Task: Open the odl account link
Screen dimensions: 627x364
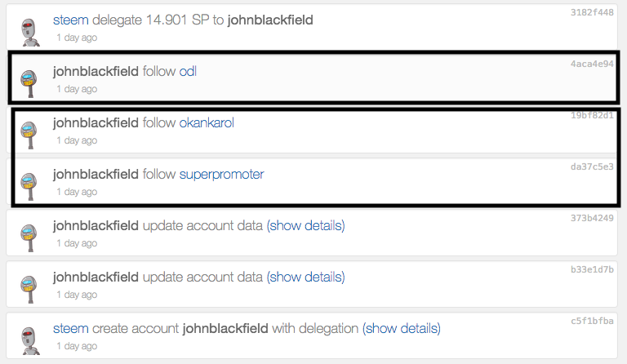Action: (x=188, y=71)
